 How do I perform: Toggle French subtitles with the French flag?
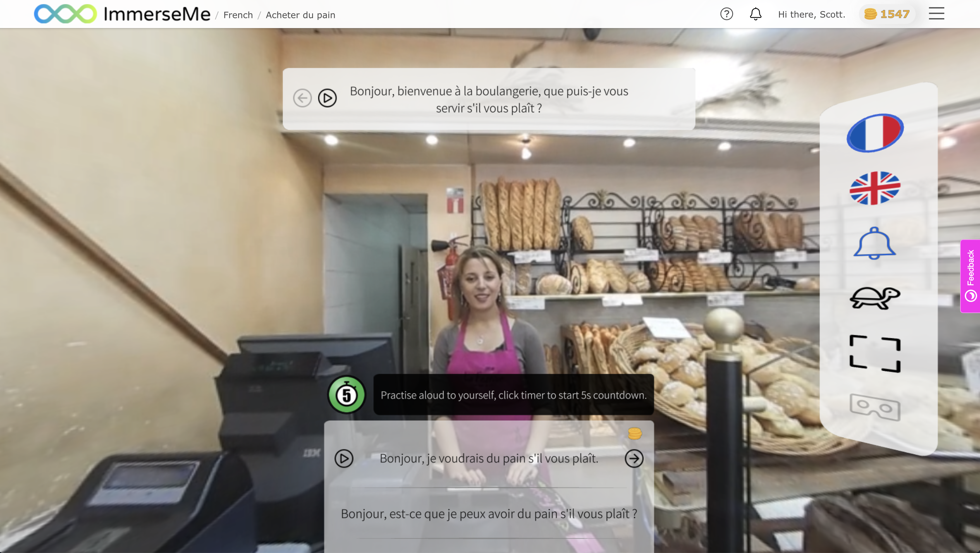(875, 133)
